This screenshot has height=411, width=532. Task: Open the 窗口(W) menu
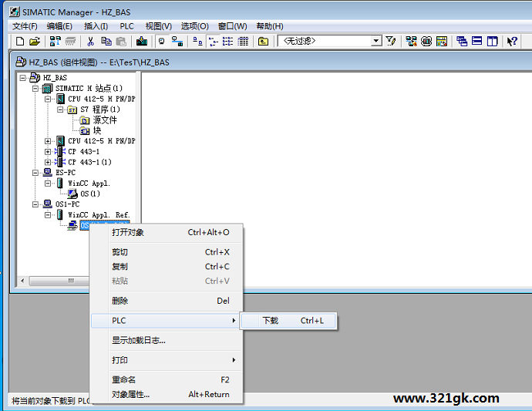click(232, 26)
